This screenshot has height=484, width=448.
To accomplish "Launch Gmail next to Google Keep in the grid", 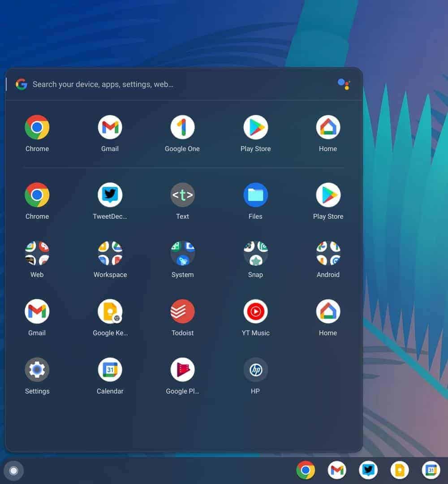I will [x=37, y=311].
